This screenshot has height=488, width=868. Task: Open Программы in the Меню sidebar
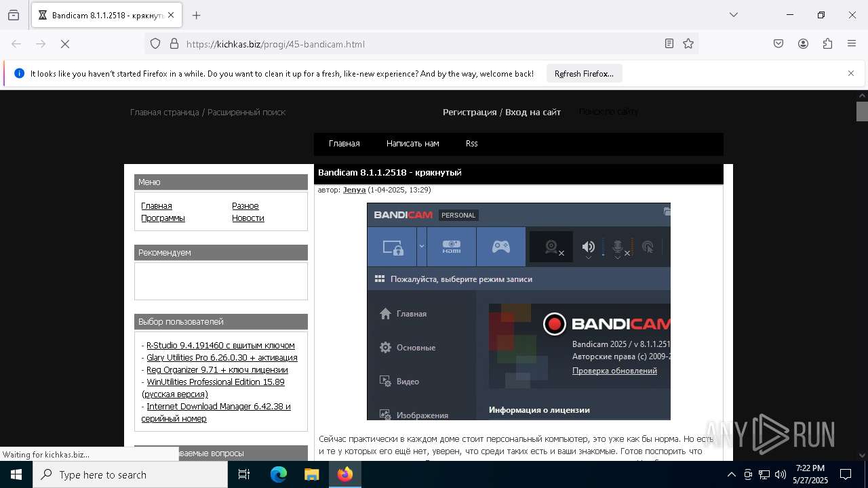pyautogui.click(x=163, y=218)
